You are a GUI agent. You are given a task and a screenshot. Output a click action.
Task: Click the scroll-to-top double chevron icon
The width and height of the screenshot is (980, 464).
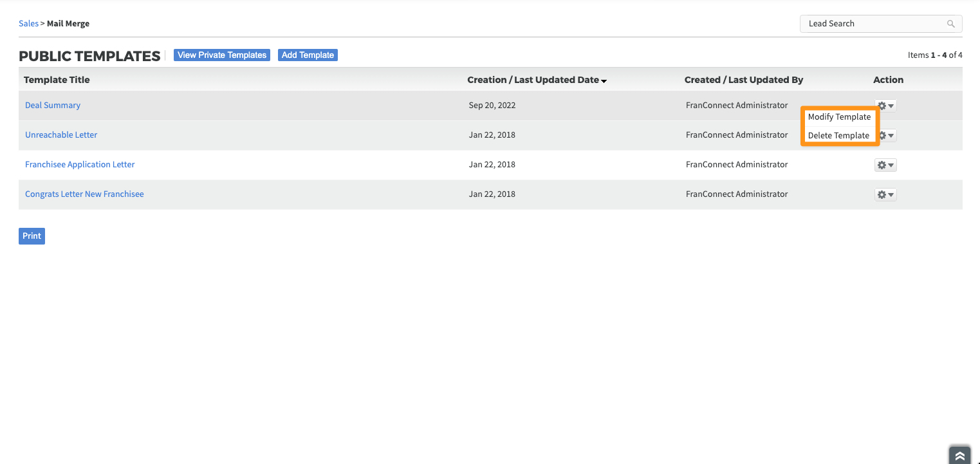959,455
